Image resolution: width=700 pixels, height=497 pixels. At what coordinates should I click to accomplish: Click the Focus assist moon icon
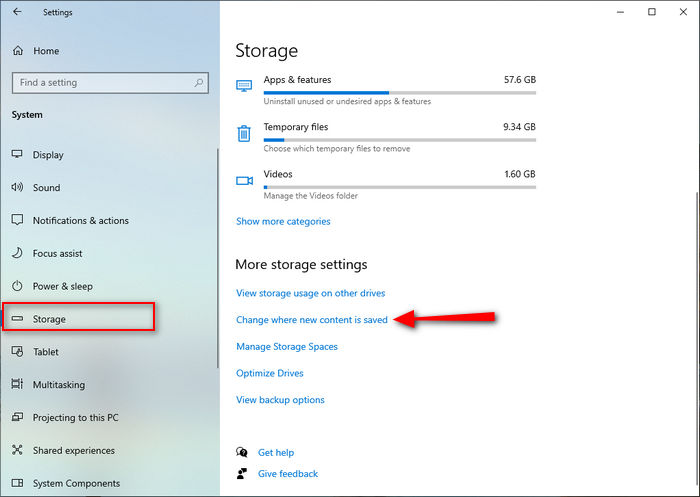pos(17,253)
